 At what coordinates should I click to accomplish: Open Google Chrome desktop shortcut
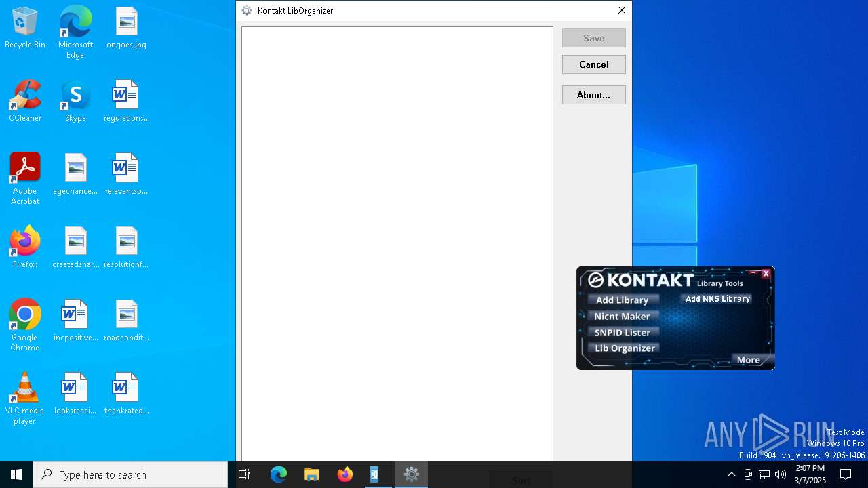[x=25, y=325]
